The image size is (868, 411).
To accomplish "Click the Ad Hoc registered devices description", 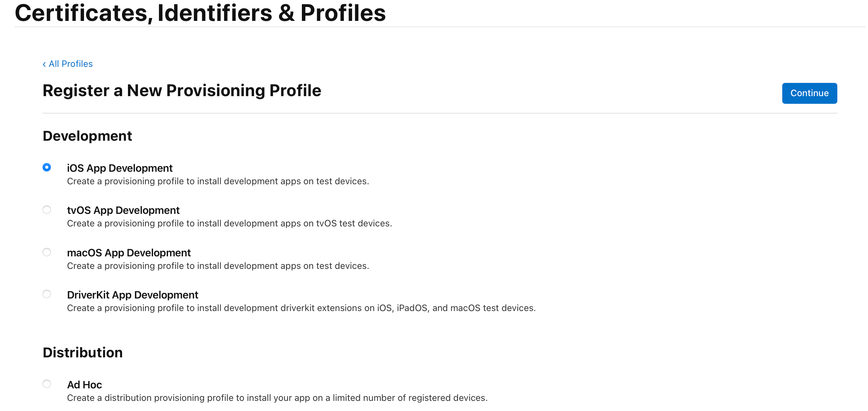I will click(x=277, y=398).
